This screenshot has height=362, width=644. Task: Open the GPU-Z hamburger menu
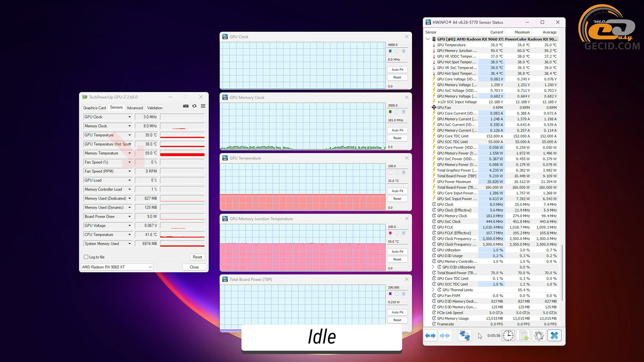click(203, 106)
